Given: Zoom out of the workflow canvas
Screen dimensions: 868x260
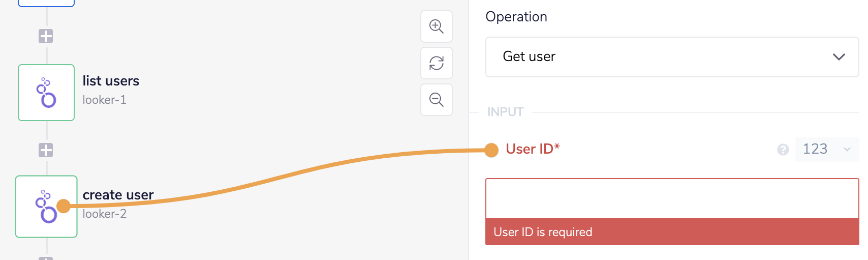Looking at the screenshot, I should pyautogui.click(x=437, y=100).
